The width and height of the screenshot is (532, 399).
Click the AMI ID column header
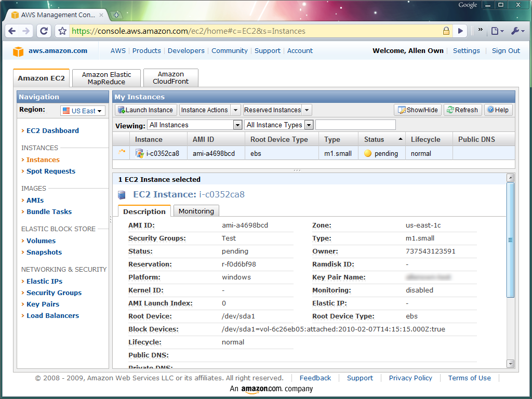tap(216, 139)
